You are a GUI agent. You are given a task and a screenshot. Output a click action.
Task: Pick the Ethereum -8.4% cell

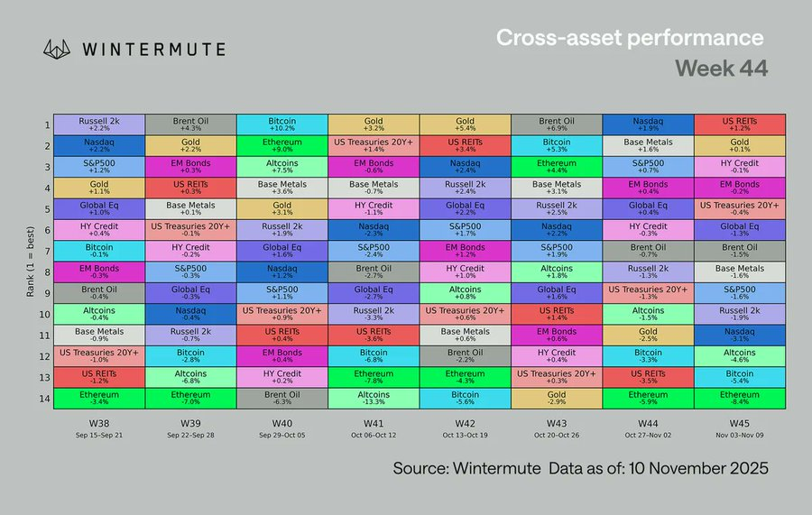[x=740, y=398]
